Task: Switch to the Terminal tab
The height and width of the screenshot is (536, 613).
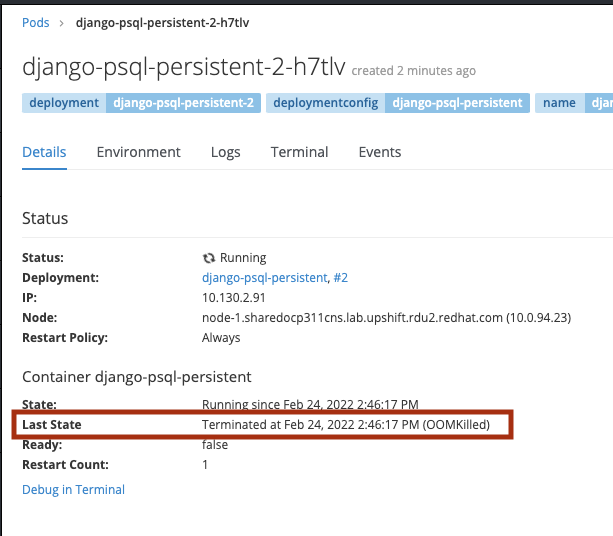Action: pyautogui.click(x=299, y=152)
